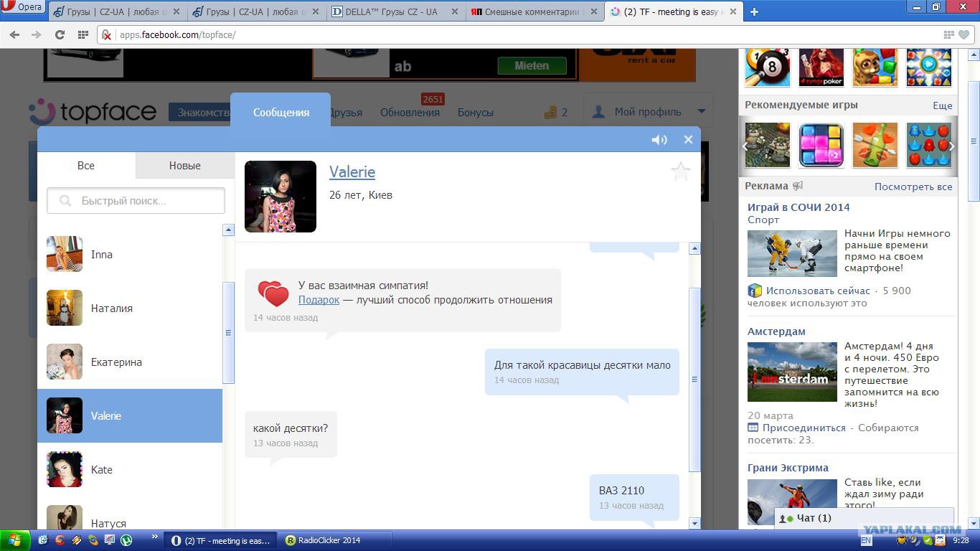Reload the page
The image size is (980, 551).
(60, 34)
